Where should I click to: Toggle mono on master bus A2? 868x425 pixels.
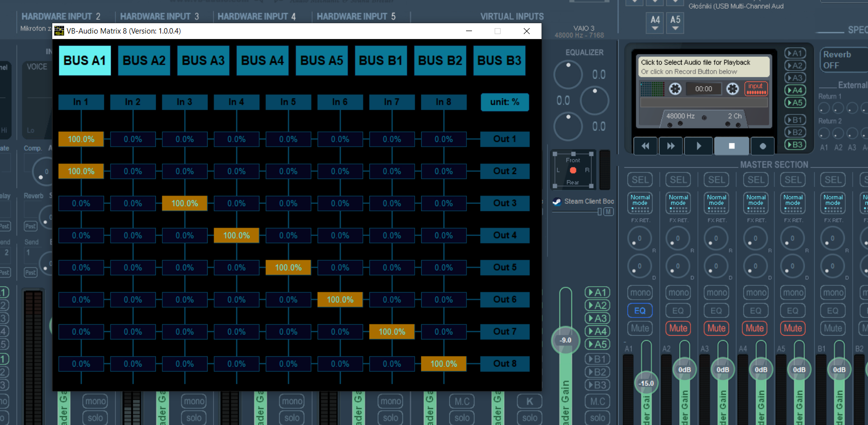(x=678, y=293)
